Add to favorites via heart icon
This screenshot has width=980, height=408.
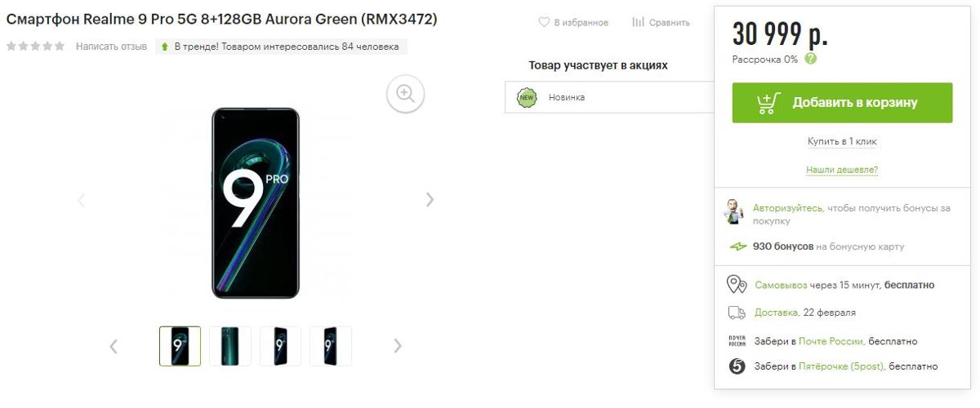tap(544, 23)
